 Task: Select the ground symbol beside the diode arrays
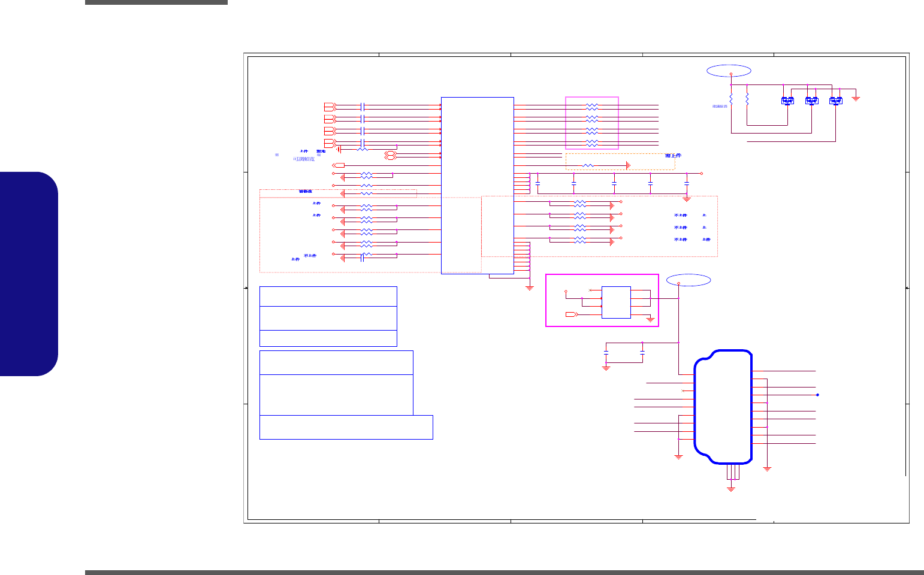pyautogui.click(x=856, y=98)
